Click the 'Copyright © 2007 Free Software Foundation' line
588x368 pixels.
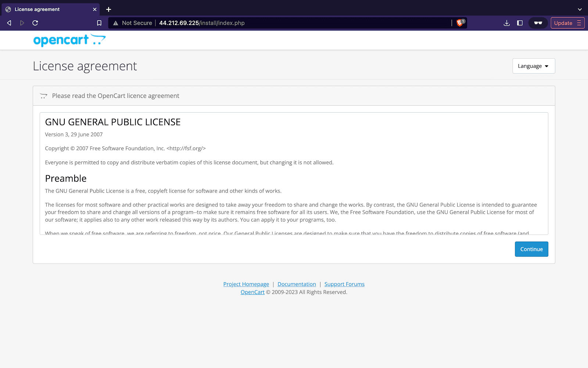tap(125, 148)
